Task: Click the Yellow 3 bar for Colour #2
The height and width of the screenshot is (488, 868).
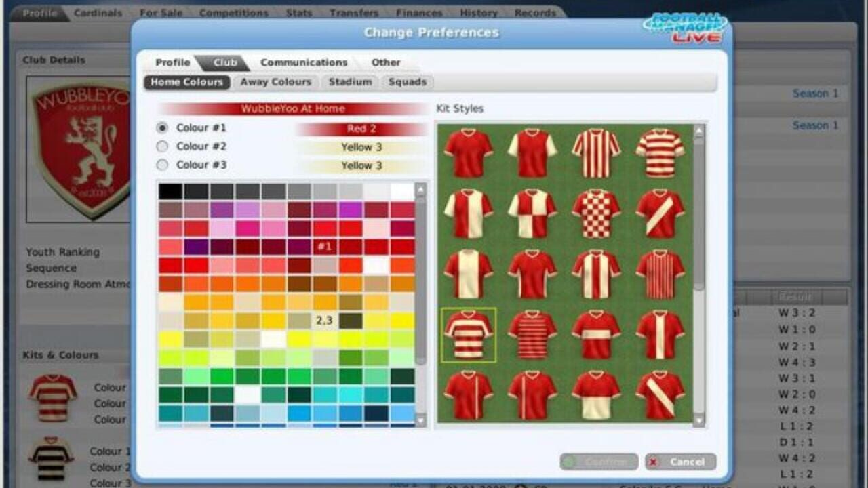Action: 361,147
